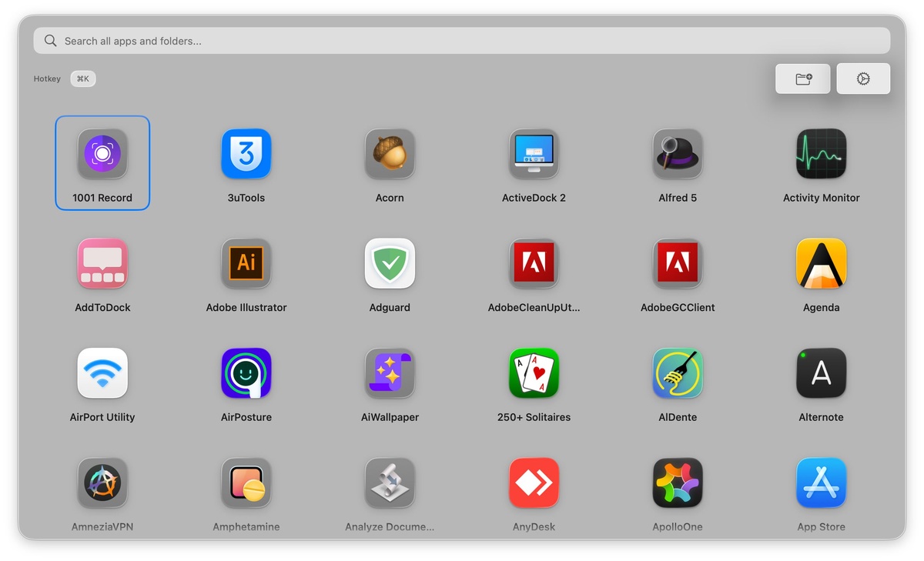Click the magnifying glass search icon

coord(51,41)
